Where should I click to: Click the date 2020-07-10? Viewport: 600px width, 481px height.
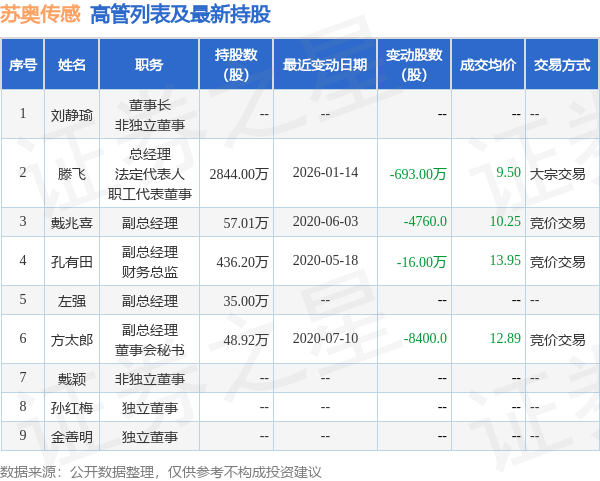[x=325, y=338]
